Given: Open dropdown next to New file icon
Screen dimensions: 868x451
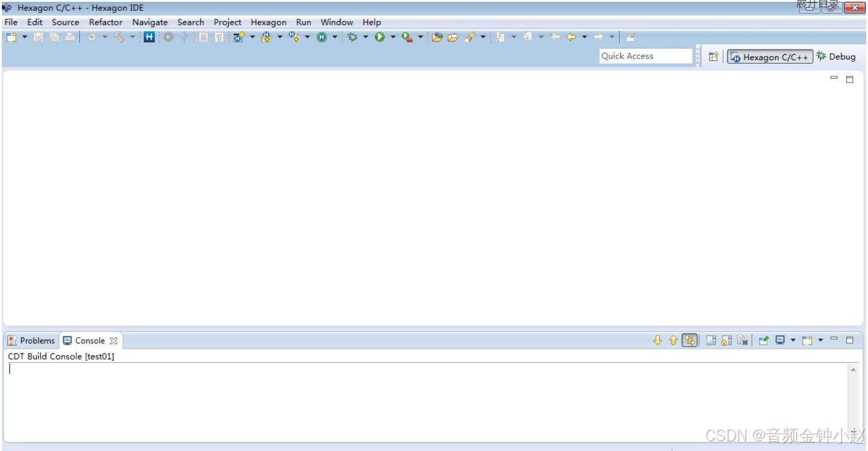Looking at the screenshot, I should [x=25, y=37].
